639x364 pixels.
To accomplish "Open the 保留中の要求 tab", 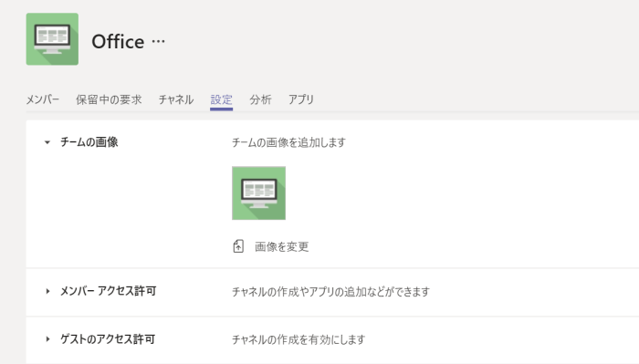I will (109, 99).
